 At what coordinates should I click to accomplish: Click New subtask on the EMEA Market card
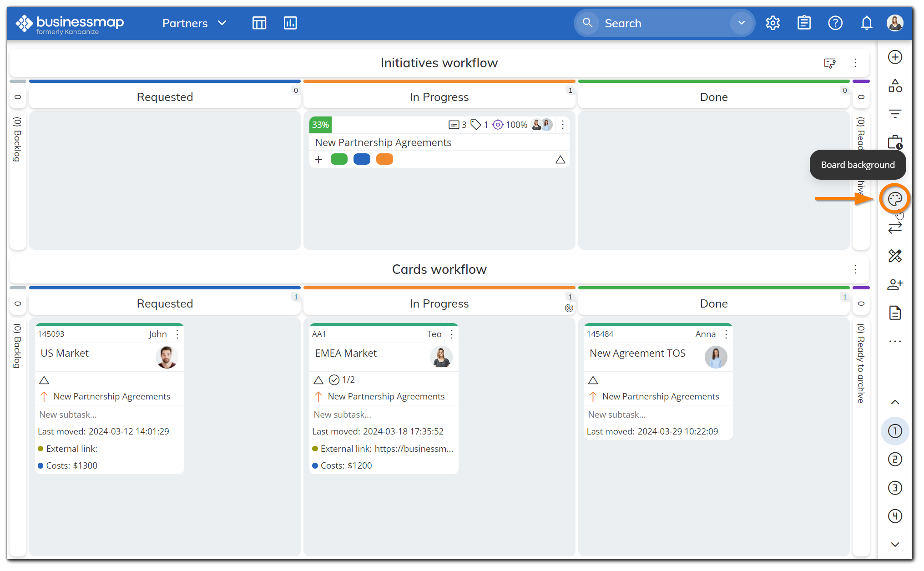coord(342,414)
